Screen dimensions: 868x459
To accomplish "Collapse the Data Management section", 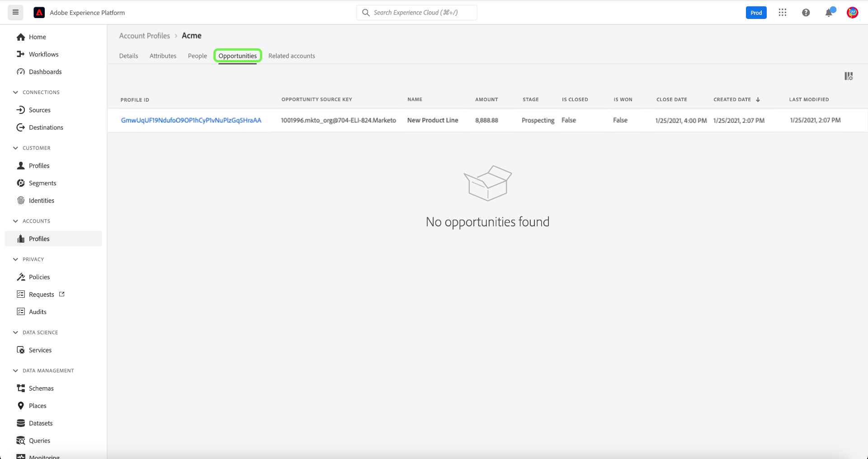I will coord(15,370).
